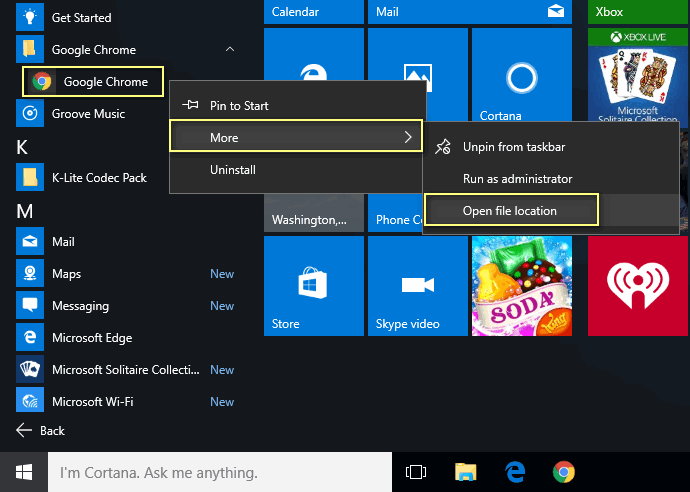This screenshot has height=492, width=690.
Task: Open Microsoft Solitaire Collection list entry
Action: coord(125,370)
